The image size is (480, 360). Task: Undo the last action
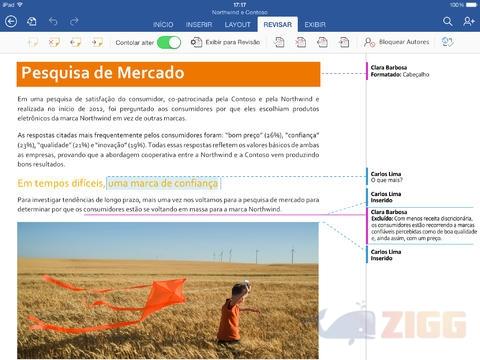click(x=53, y=21)
